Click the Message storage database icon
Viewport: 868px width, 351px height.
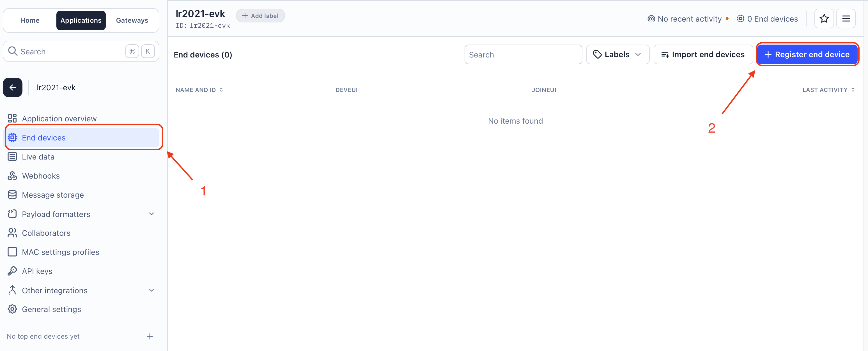click(x=12, y=195)
